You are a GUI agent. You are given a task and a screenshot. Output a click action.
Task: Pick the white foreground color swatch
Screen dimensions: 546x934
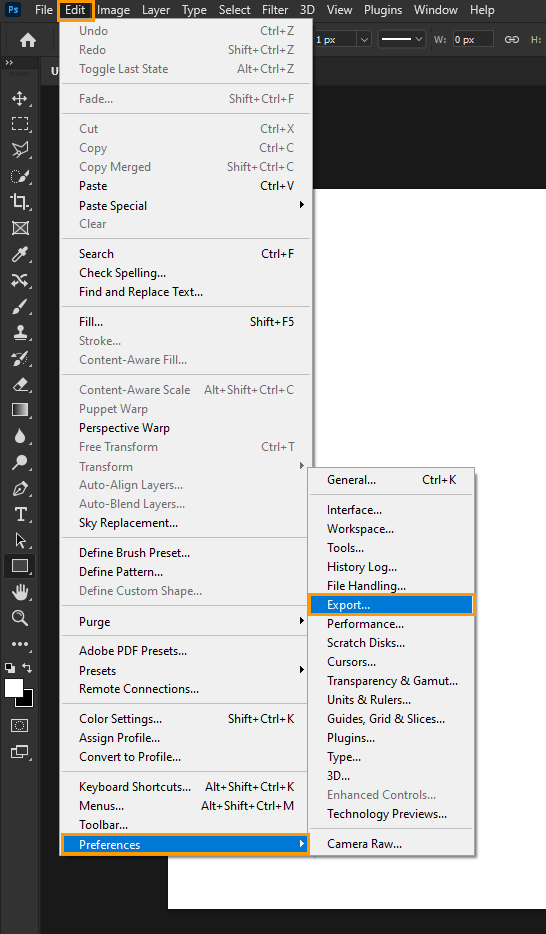coord(13,687)
